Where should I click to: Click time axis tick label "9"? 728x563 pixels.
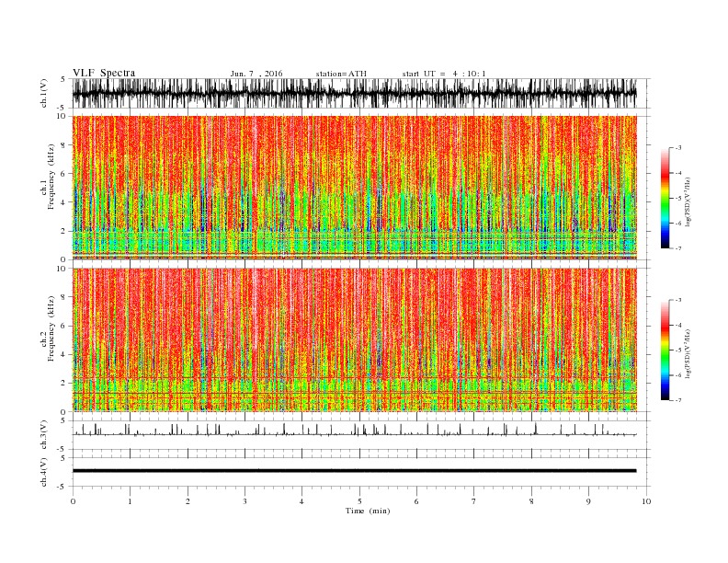pos(588,501)
